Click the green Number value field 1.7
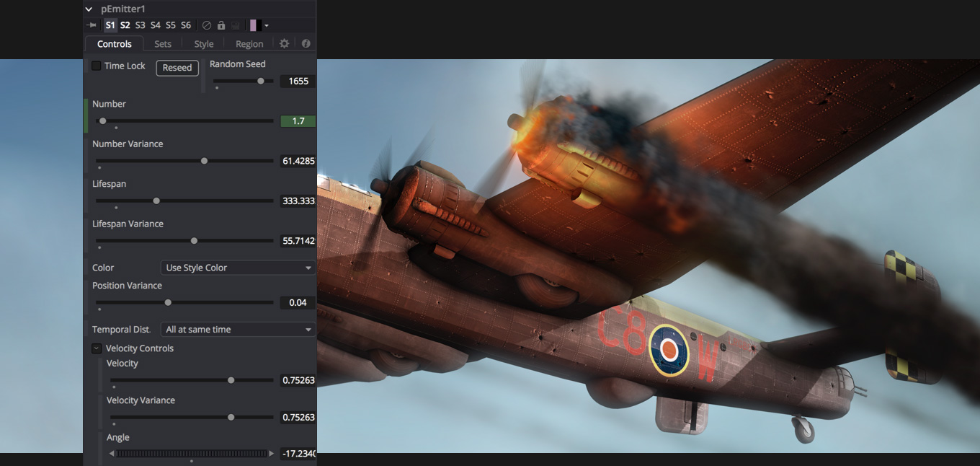This screenshot has width=980, height=466. click(x=298, y=121)
